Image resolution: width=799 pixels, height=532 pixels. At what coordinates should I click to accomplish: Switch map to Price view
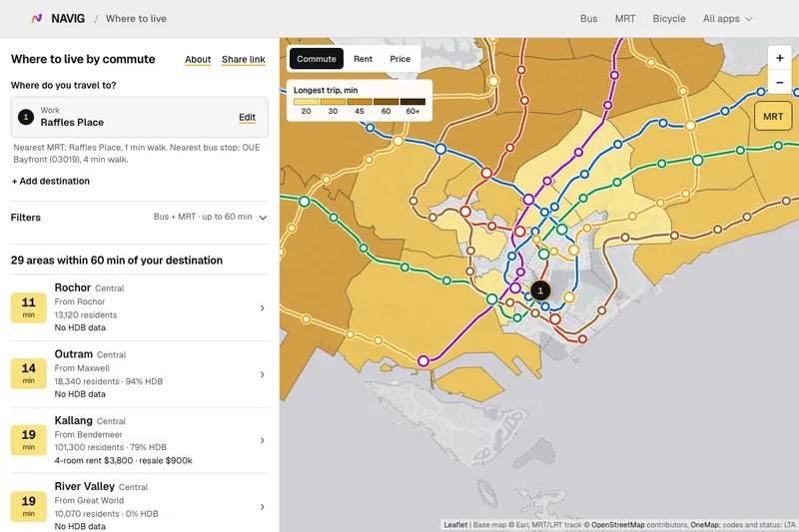tap(400, 59)
